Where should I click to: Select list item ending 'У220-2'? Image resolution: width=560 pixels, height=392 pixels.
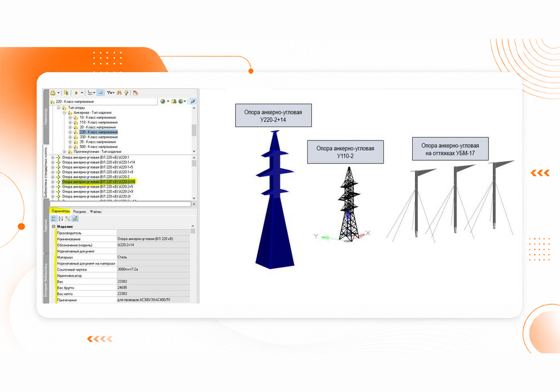tap(96, 177)
